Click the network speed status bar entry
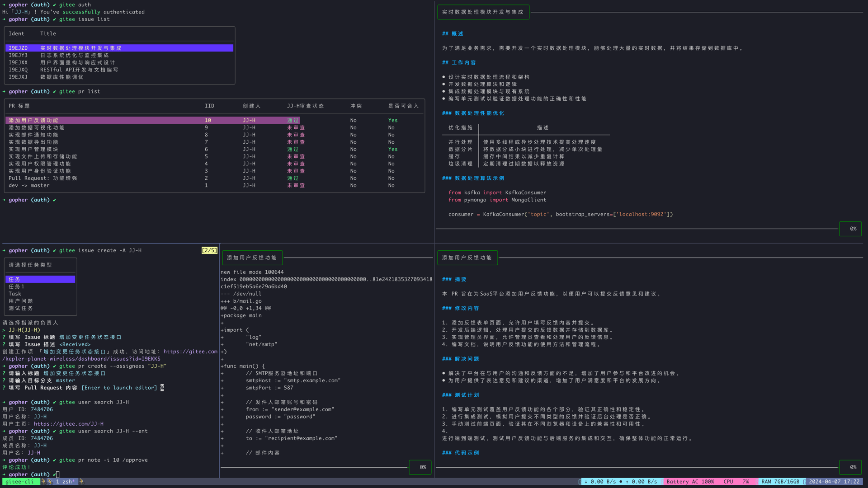The height and width of the screenshot is (488, 868). pyautogui.click(x=620, y=482)
